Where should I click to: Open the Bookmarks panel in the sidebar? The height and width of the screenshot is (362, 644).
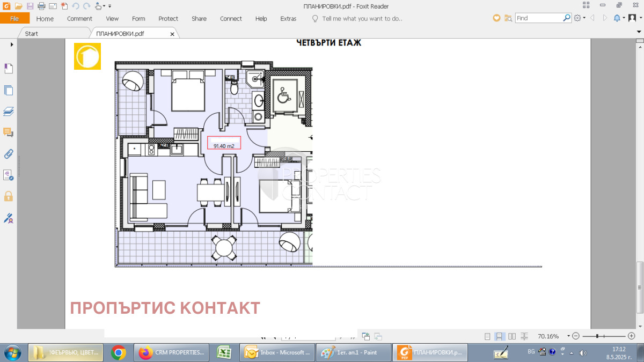(9, 68)
